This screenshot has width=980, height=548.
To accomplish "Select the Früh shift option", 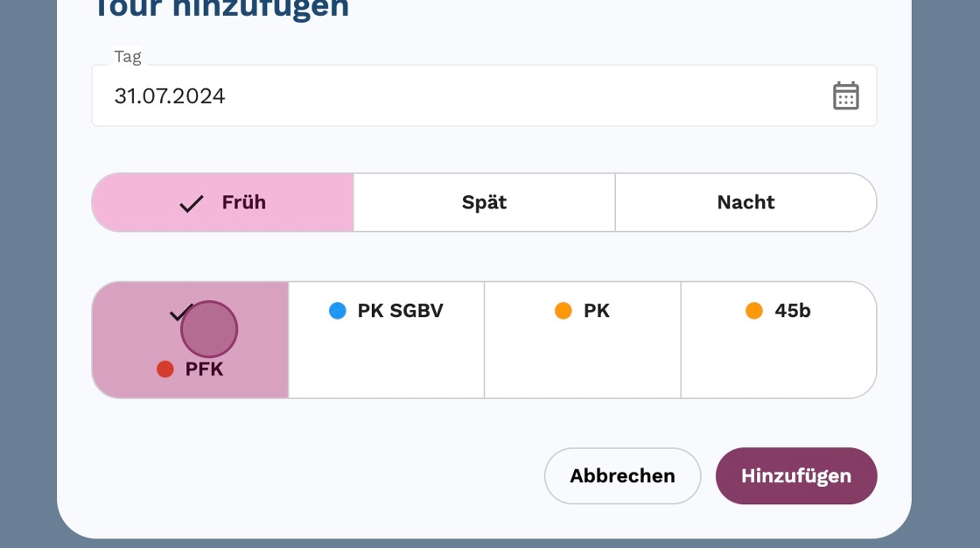I will (x=223, y=202).
